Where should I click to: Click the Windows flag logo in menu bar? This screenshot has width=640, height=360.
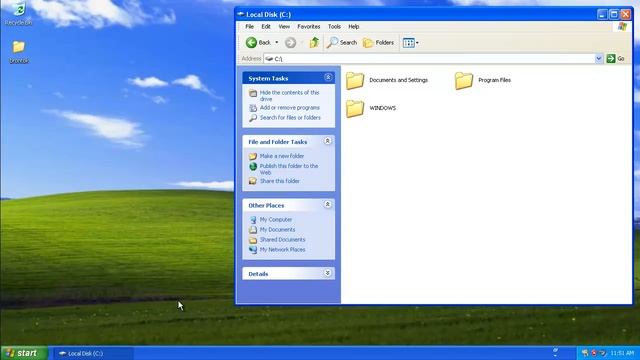click(x=622, y=27)
